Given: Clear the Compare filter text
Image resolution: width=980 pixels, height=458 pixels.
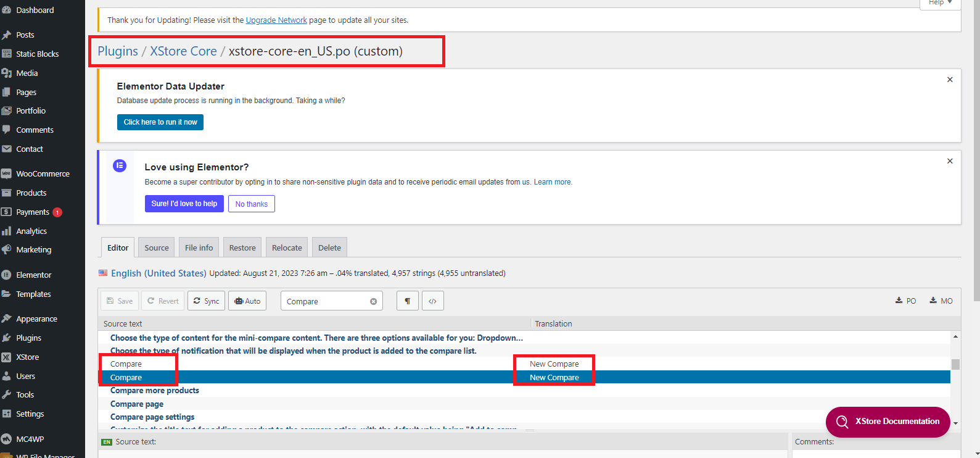Looking at the screenshot, I should point(373,301).
